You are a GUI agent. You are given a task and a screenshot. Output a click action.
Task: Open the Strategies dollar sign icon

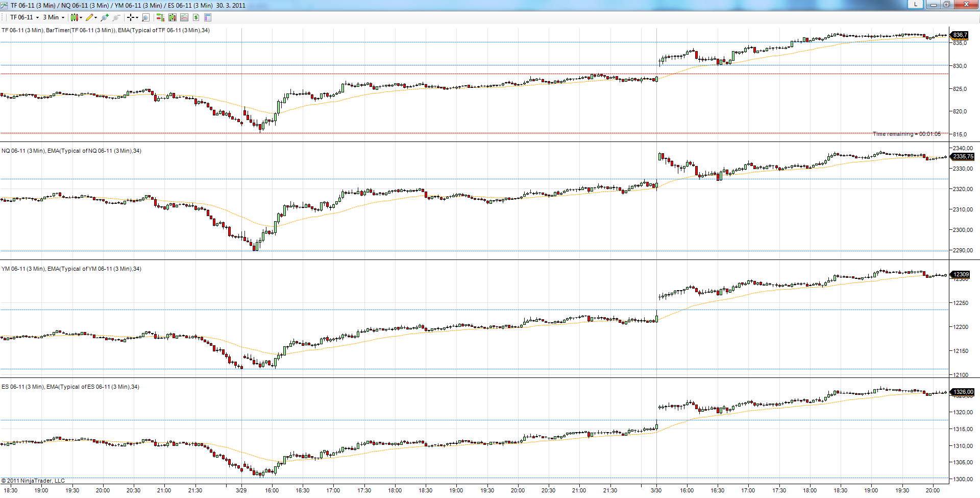[196, 17]
